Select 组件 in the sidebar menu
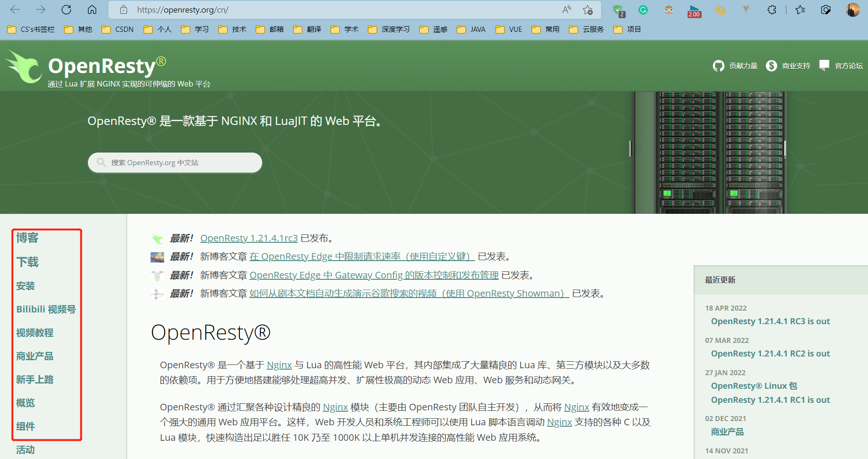Screen dimensions: 868x459 coord(25,426)
